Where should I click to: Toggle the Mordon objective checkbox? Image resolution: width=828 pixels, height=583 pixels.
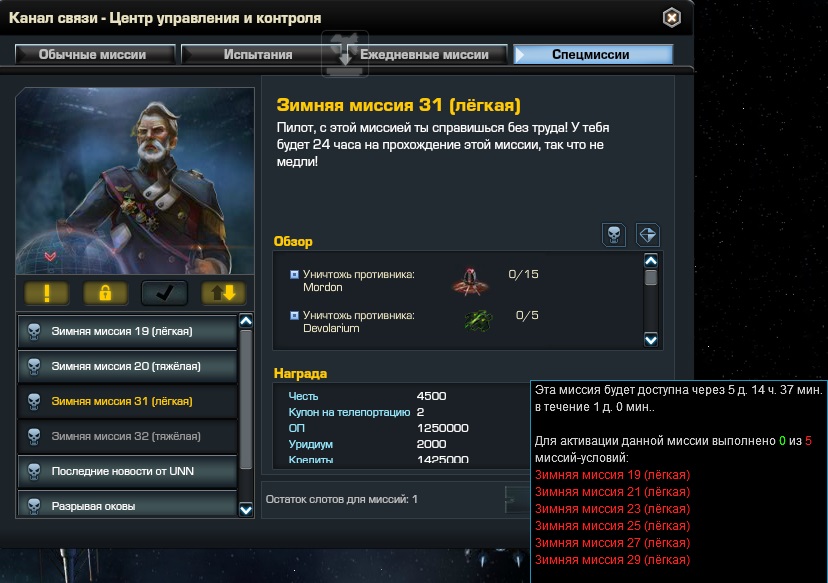[x=294, y=275]
